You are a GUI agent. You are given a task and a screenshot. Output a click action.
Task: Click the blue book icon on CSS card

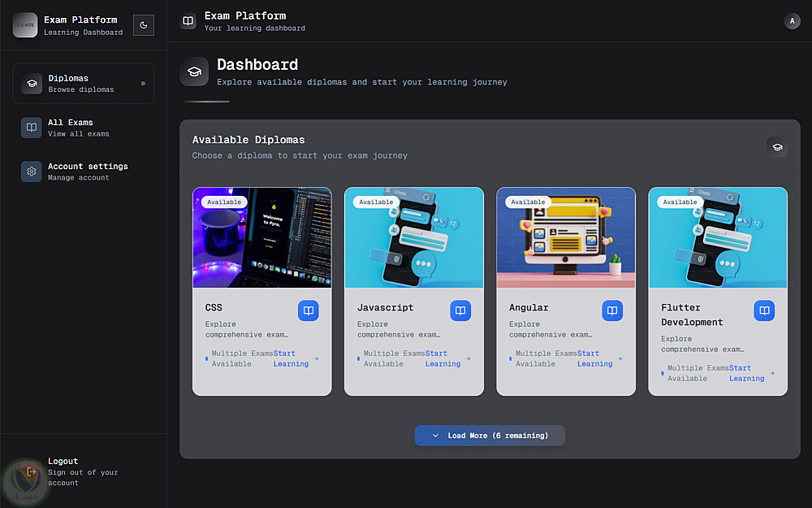coord(308,310)
